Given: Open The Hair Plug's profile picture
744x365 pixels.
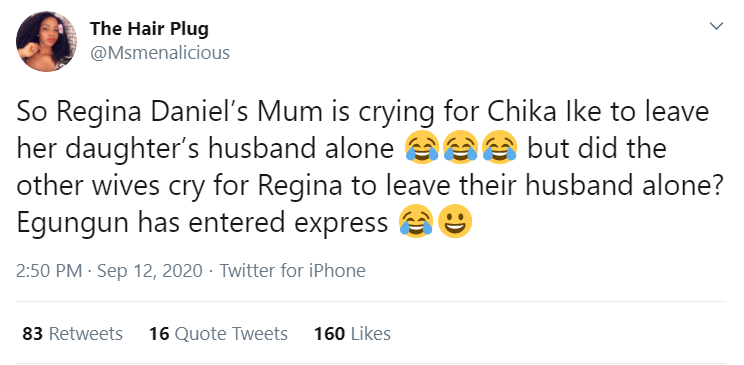Looking at the screenshot, I should pos(46,41).
